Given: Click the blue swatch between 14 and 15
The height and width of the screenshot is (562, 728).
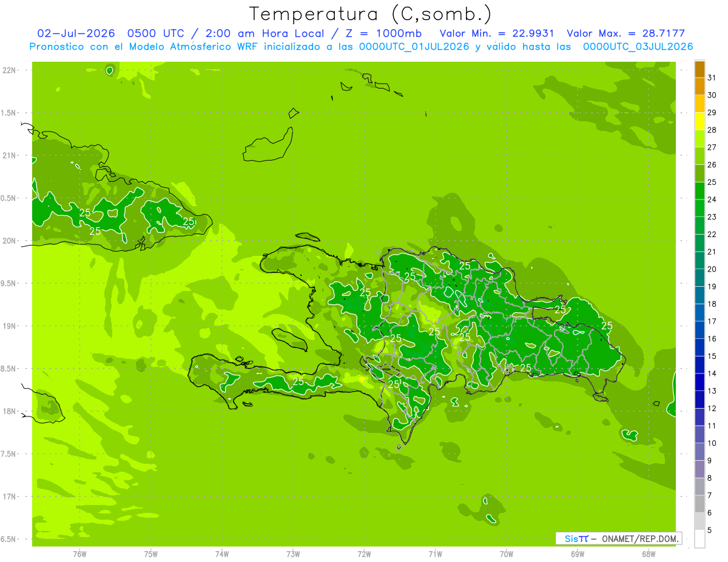Looking at the screenshot, I should pyautogui.click(x=699, y=365).
